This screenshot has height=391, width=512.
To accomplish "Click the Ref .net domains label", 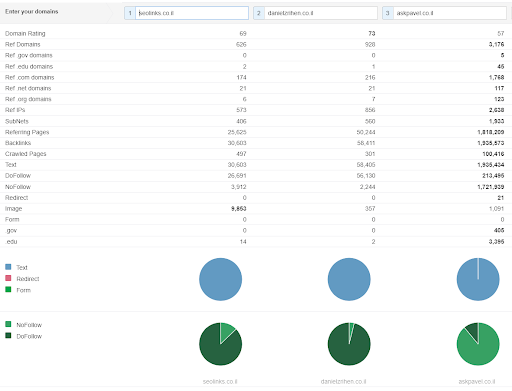I will 28,88.
